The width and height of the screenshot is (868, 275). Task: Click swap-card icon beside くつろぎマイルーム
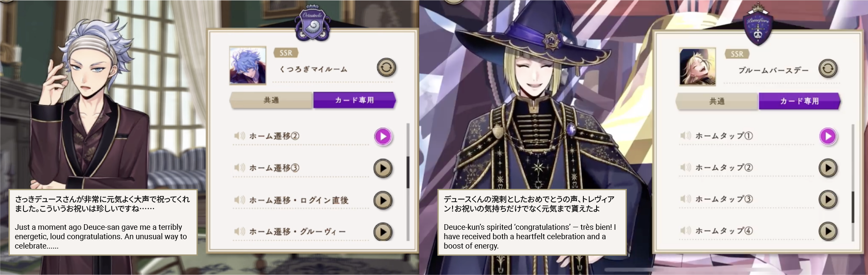386,67
